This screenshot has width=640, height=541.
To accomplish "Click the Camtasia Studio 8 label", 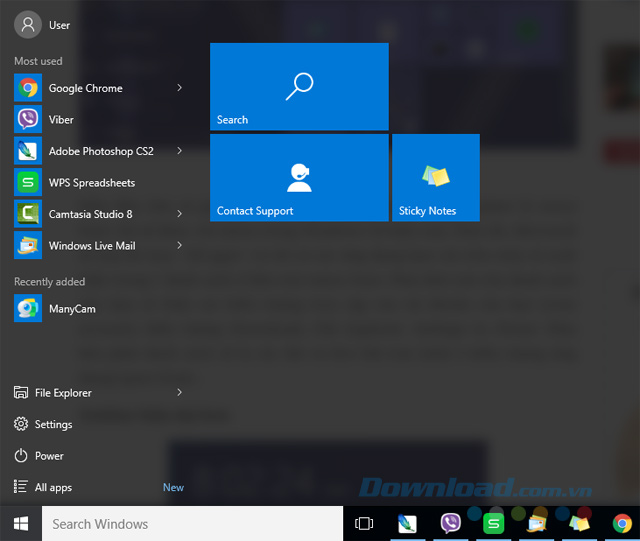I will 91,214.
